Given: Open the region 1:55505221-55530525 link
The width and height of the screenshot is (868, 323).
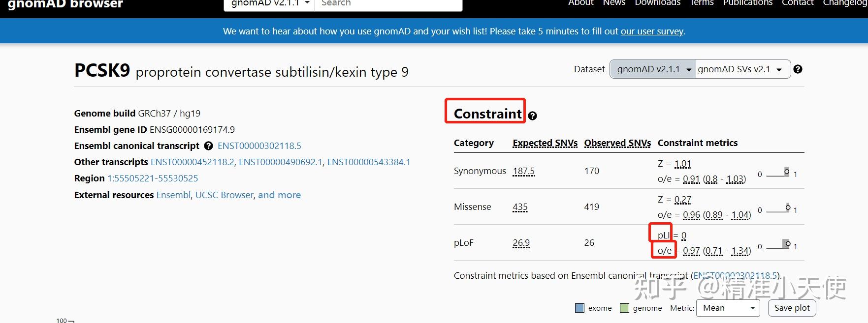Looking at the screenshot, I should tap(153, 178).
